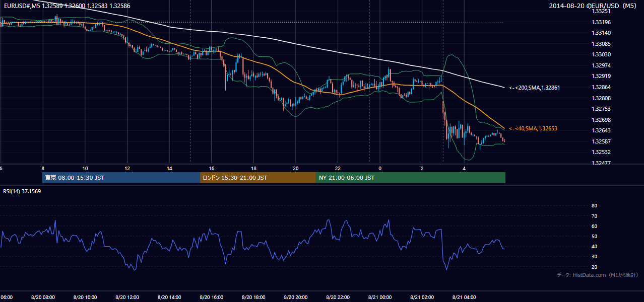Screen dimensions: 644x302
Task: Click the 200 SMA label 1.32861
Action: point(534,88)
